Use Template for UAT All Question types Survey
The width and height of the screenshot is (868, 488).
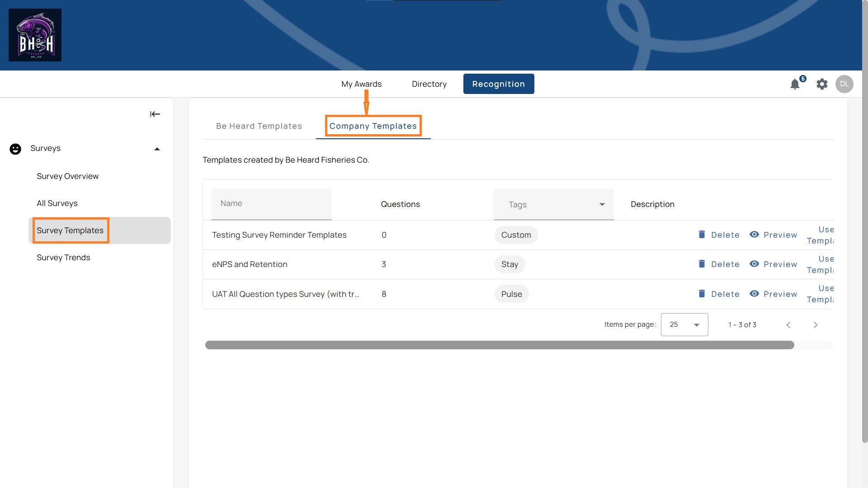[x=820, y=294]
